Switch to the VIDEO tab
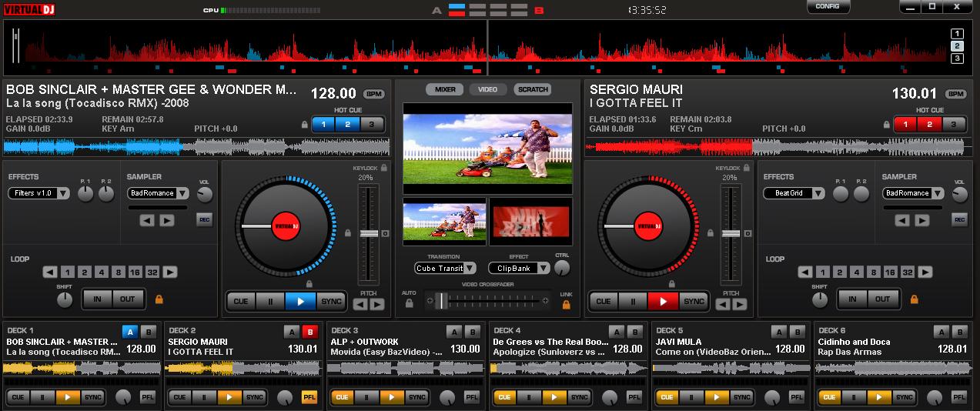The height and width of the screenshot is (411, 980). tap(487, 89)
